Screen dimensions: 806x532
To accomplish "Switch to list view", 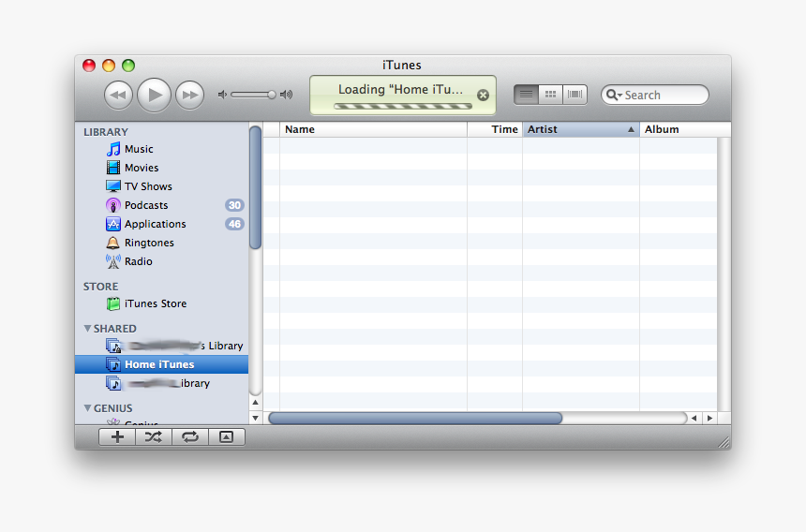I will coord(526,95).
